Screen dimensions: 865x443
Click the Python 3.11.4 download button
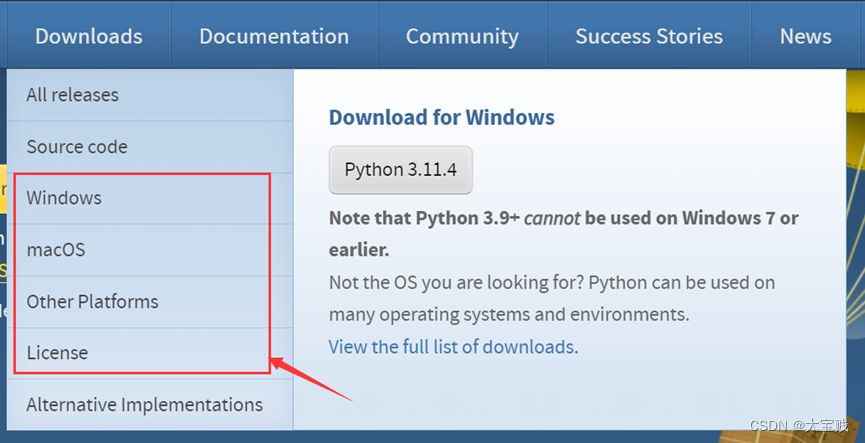coord(401,170)
